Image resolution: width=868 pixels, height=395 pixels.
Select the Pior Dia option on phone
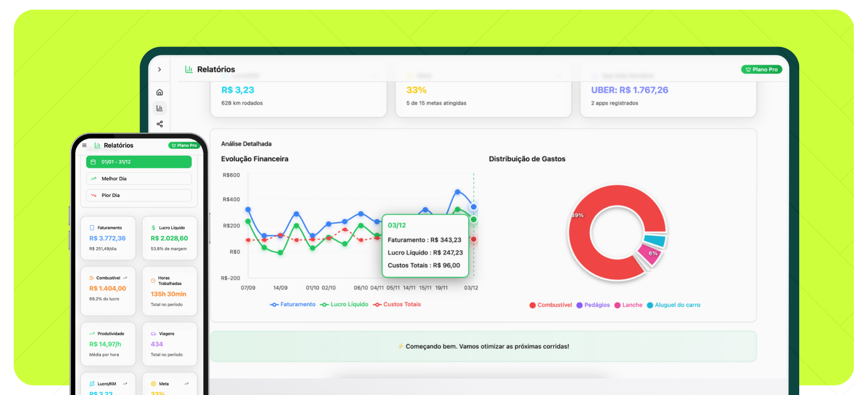pos(139,195)
